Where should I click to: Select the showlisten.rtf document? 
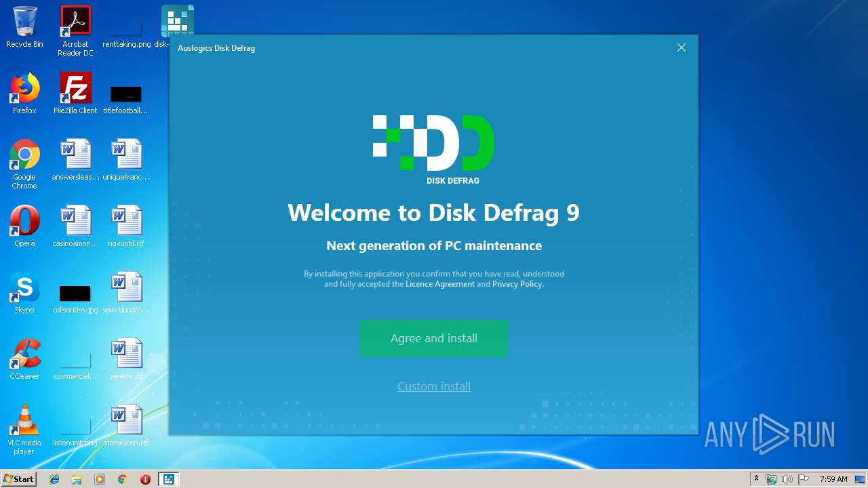tap(126, 426)
